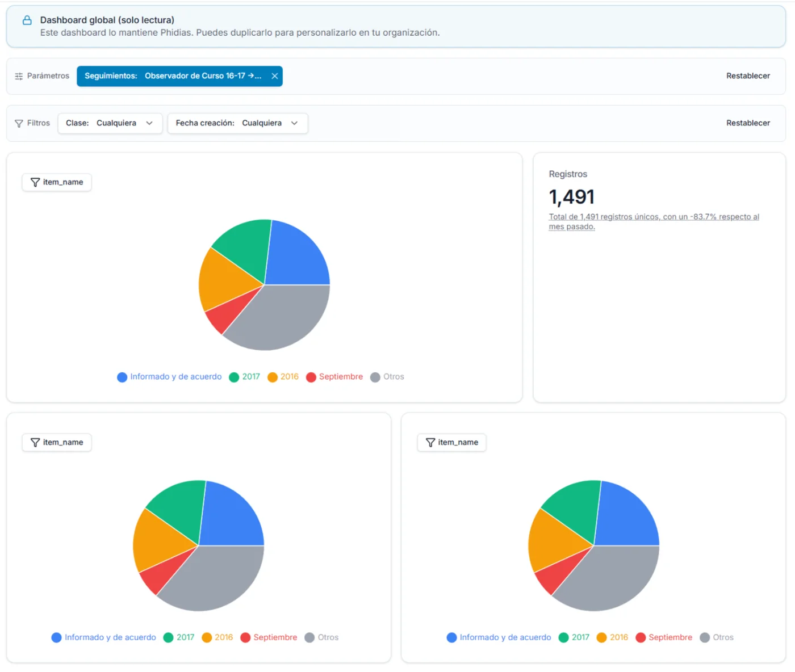The height and width of the screenshot is (672, 795).
Task: Toggle the Septiembre legend in bottom-right chart
Action: (x=664, y=637)
